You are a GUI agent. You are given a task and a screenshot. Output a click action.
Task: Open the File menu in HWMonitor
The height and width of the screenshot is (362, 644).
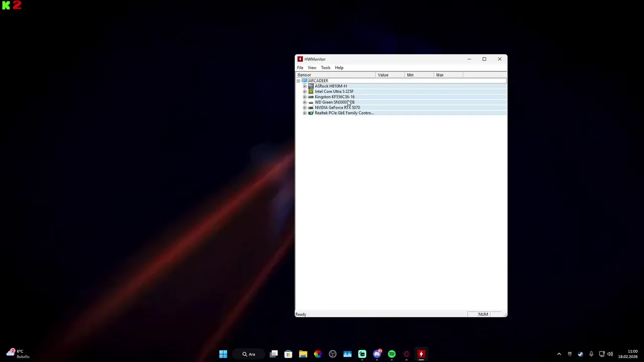click(300, 67)
